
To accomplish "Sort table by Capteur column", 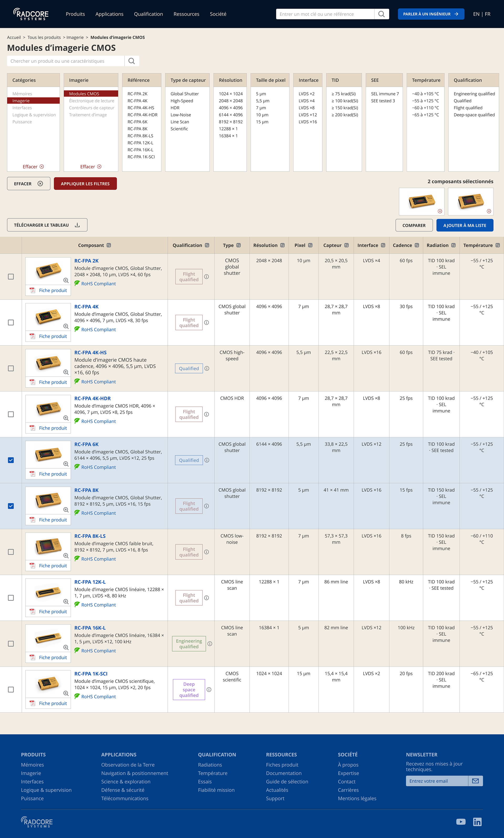I will (x=346, y=245).
